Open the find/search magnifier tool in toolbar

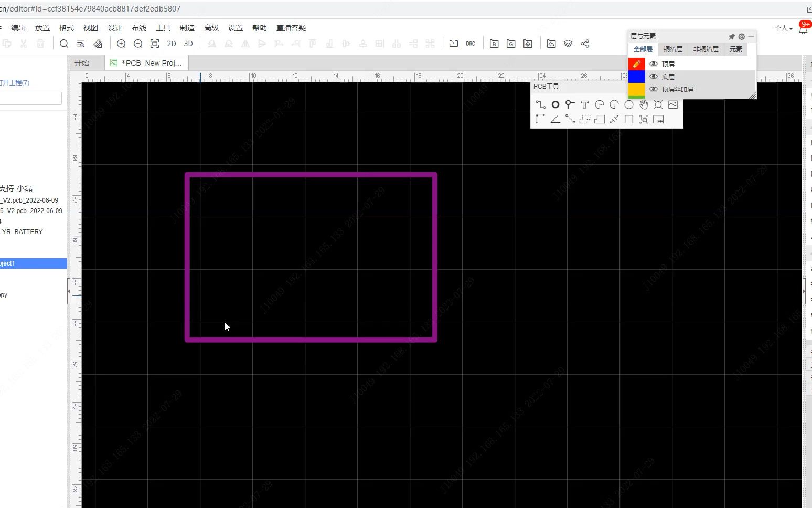click(64, 44)
